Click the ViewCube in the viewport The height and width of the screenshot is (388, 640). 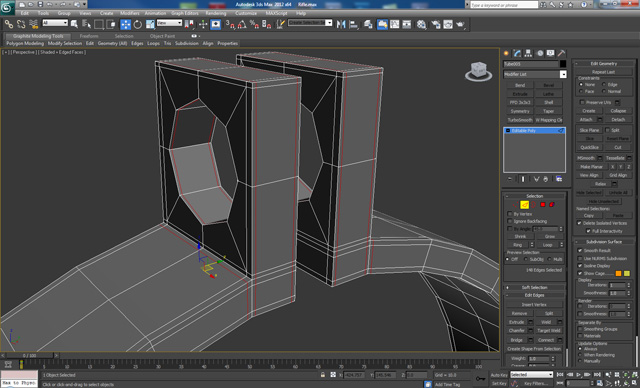click(x=478, y=71)
